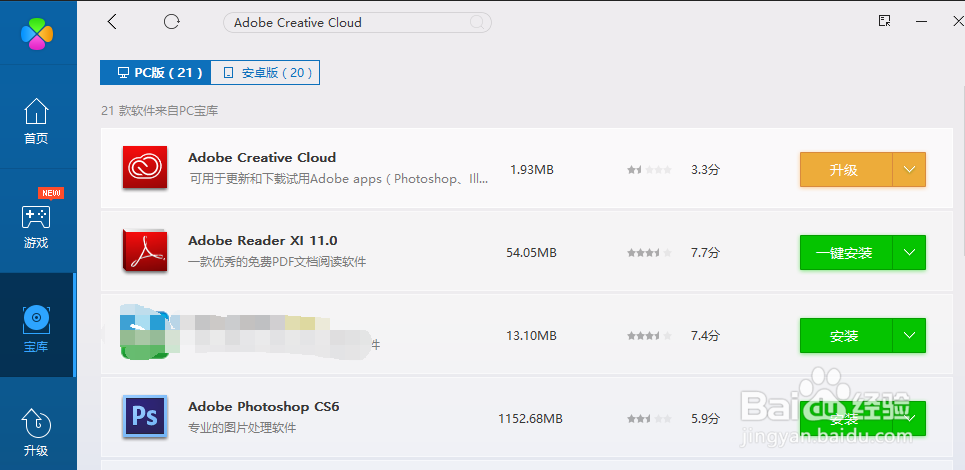This screenshot has height=470, width=965.
Task: Open the 升级 upgrade section in sidebar
Action: point(36,432)
